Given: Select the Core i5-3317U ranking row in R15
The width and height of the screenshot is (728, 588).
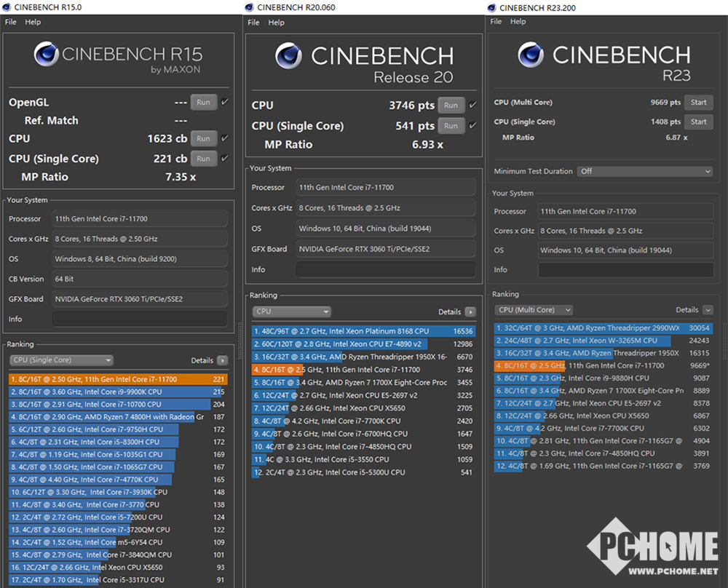Looking at the screenshot, I should (x=118, y=580).
